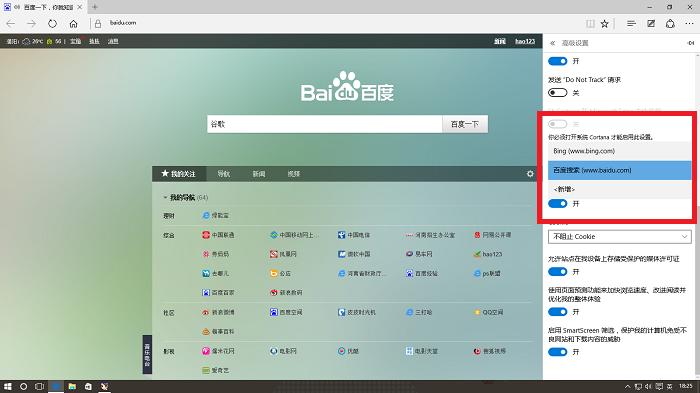This screenshot has width=700, height=393.
Task: Open the Cookie blocking dropdown
Action: (x=620, y=237)
